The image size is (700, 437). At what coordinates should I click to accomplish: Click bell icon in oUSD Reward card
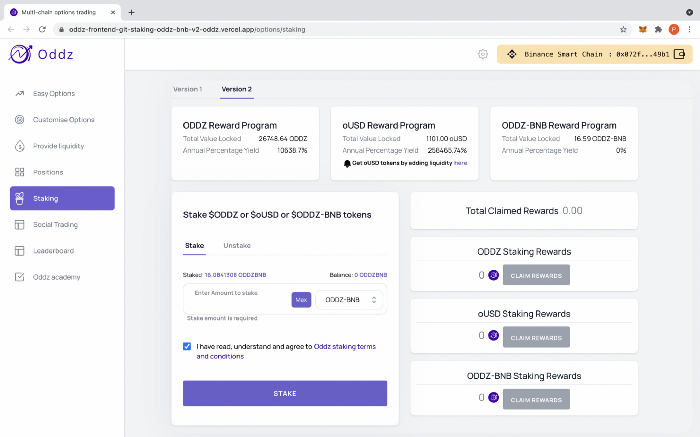coord(347,163)
